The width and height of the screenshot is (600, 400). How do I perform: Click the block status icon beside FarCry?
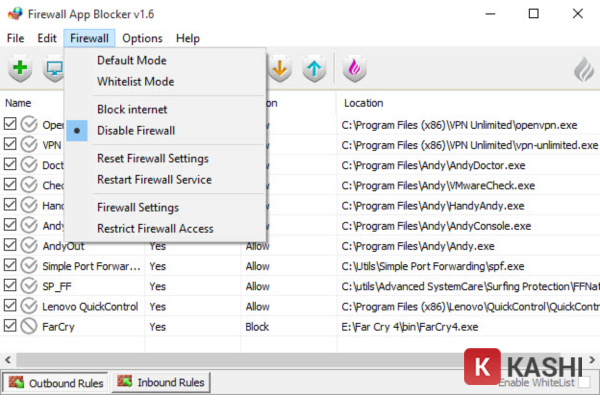click(x=29, y=326)
